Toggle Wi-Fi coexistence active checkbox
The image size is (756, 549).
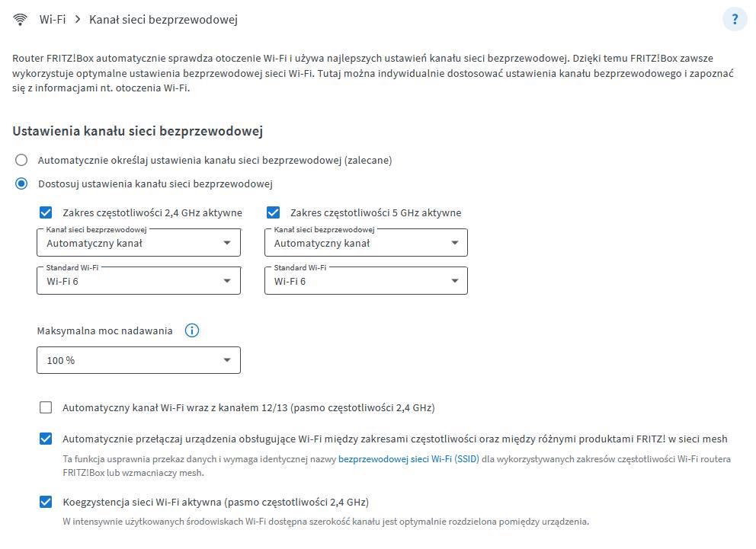(x=46, y=502)
